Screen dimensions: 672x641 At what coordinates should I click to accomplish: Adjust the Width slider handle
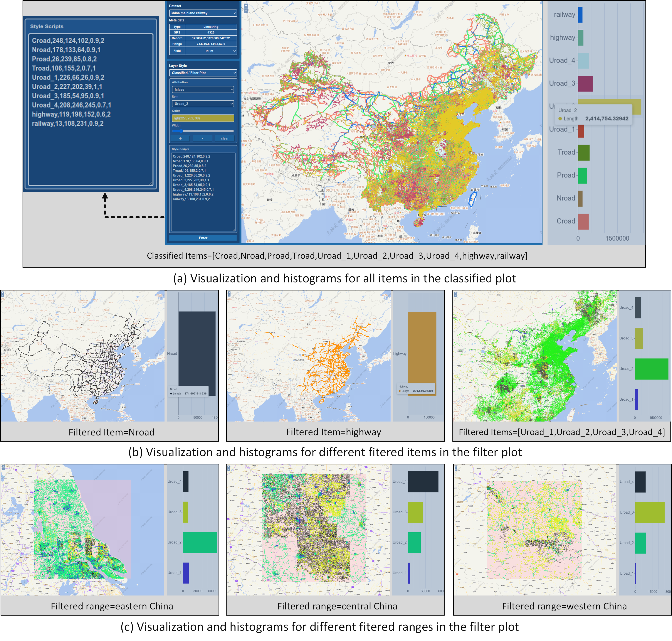182,131
